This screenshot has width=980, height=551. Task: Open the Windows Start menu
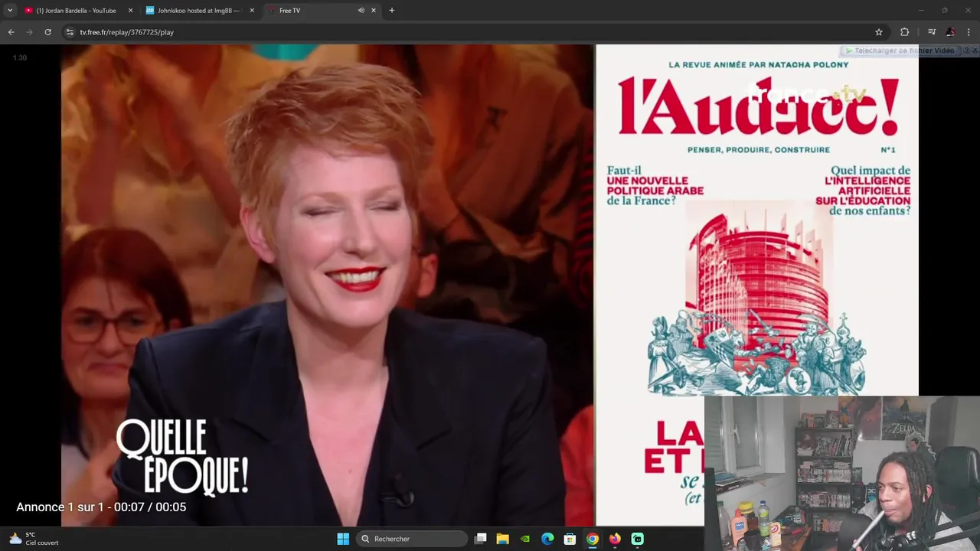pos(343,539)
